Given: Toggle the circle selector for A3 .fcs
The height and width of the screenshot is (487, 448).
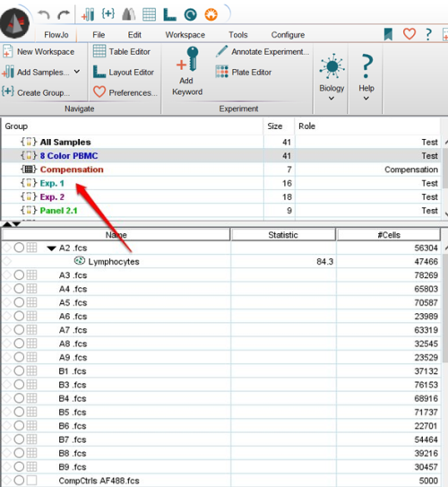Looking at the screenshot, I should 19,274.
